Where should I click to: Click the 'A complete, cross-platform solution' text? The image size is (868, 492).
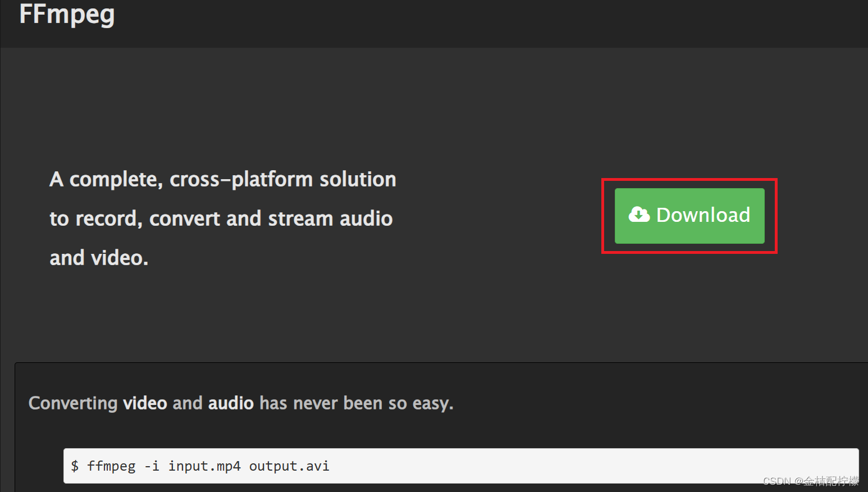coord(223,180)
